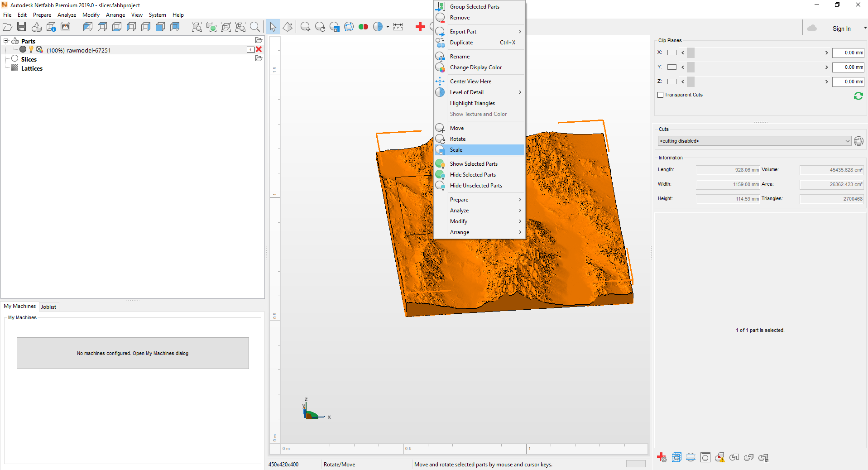This screenshot has width=868, height=470.
Task: Click the folder icon on the Slices row
Action: [x=259, y=58]
